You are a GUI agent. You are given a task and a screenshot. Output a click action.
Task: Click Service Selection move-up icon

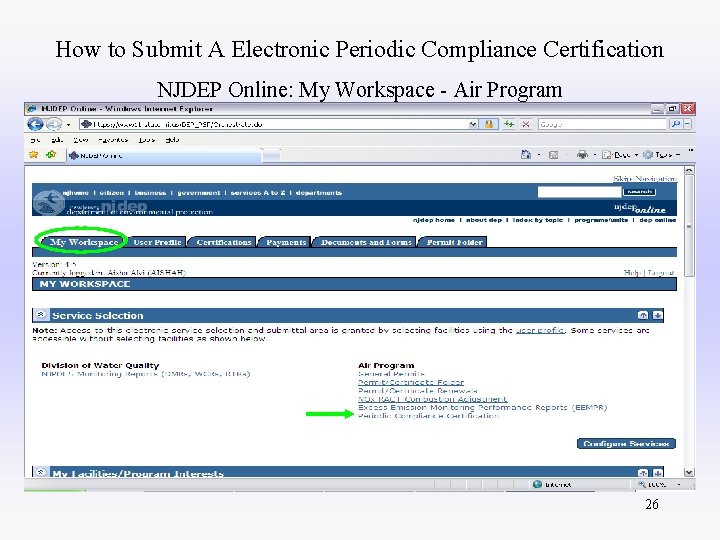[x=643, y=315]
